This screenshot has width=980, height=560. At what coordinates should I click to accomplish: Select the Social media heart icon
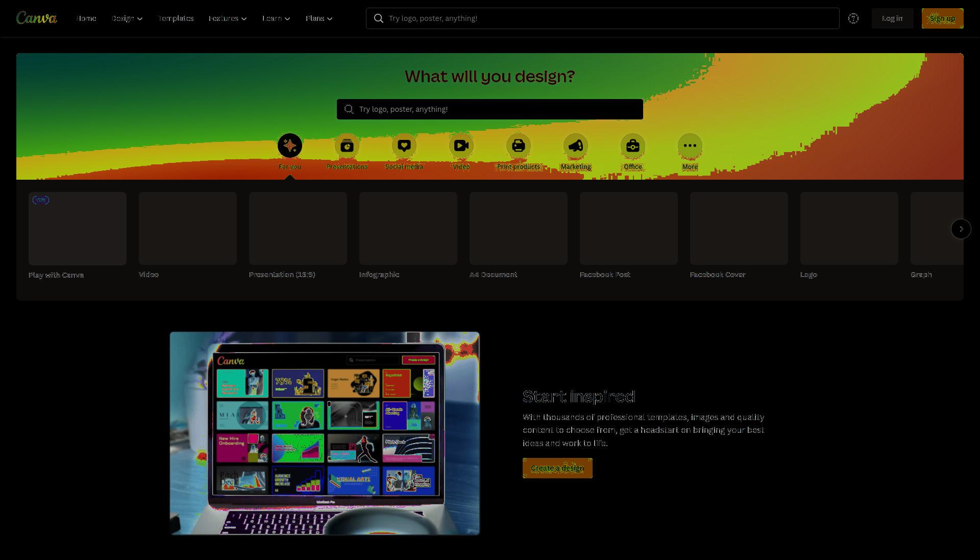(404, 146)
